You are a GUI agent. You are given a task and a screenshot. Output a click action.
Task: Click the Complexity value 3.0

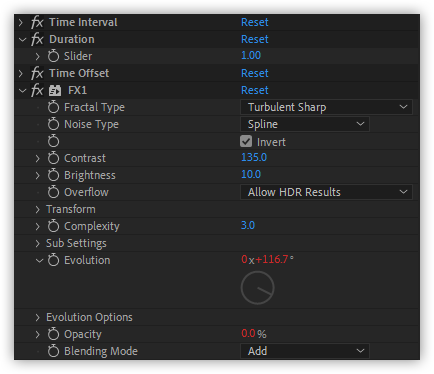pos(248,225)
